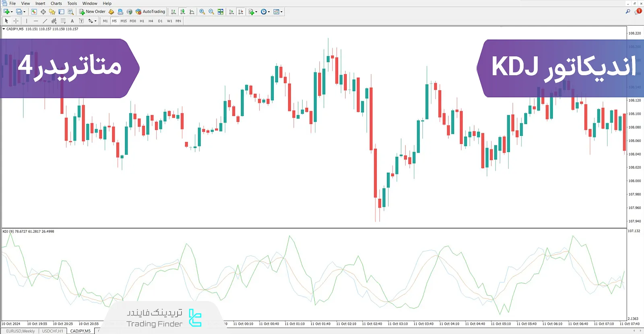Expand the New Chart dropdown arrow

(x=12, y=12)
